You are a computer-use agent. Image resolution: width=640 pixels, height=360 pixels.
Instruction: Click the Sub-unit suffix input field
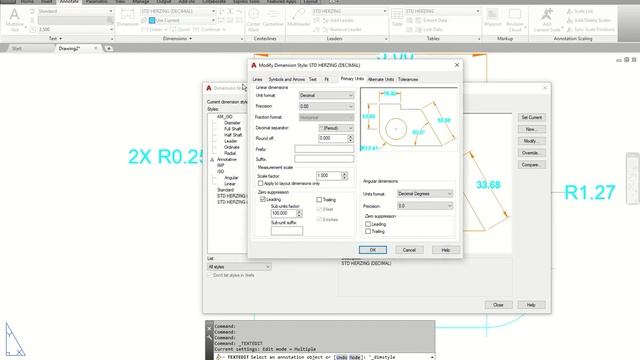pos(287,231)
